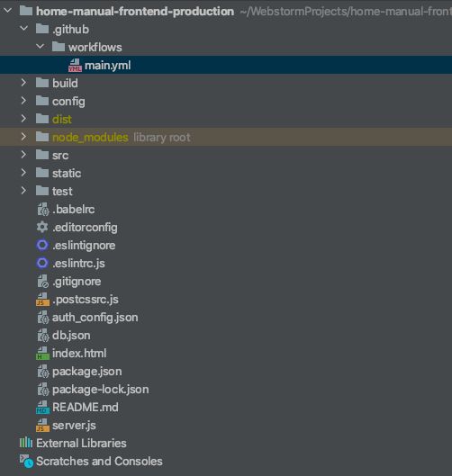Open the .gitignore file name
The image size is (452, 476).
click(x=77, y=282)
